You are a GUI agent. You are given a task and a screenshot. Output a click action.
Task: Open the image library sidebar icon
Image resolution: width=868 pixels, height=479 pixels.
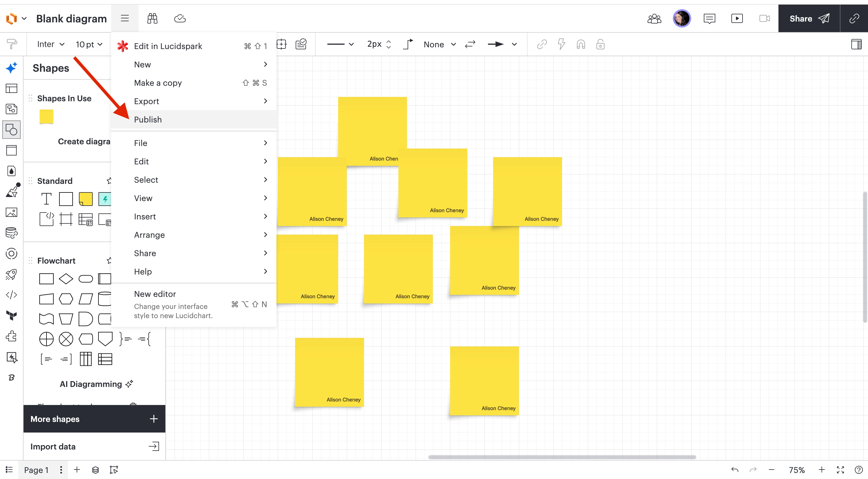point(11,213)
